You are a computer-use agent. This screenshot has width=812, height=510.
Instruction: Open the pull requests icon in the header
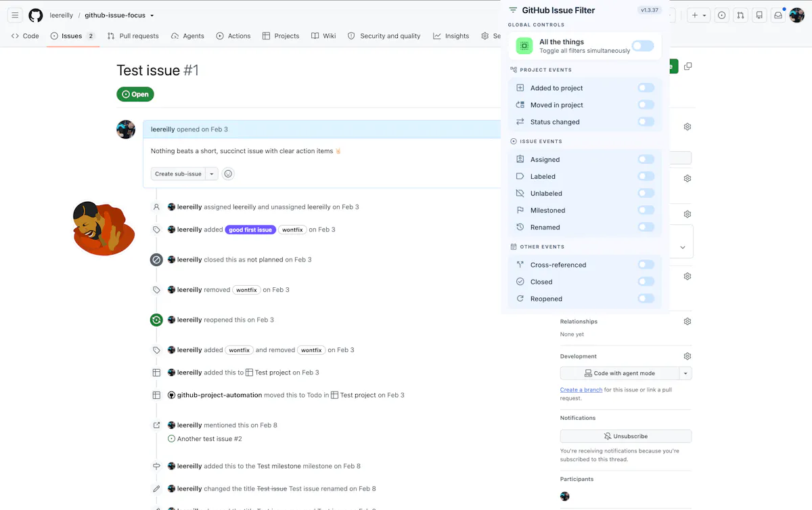pos(741,16)
